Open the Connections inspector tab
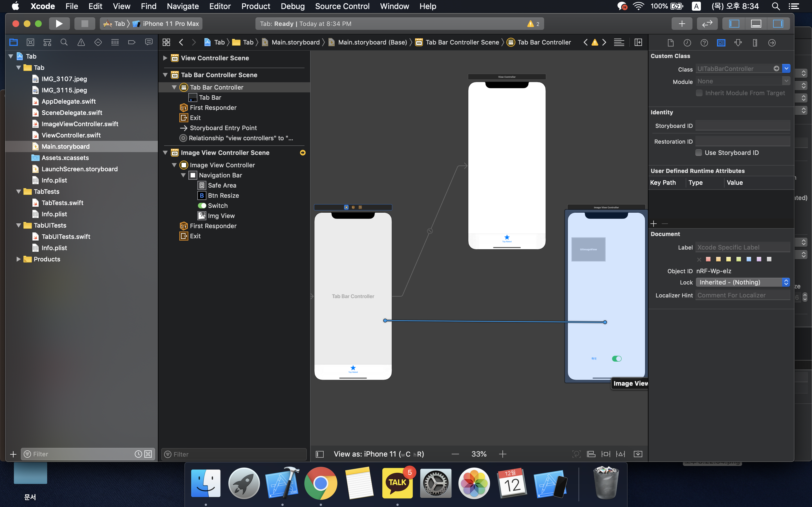 tap(772, 43)
